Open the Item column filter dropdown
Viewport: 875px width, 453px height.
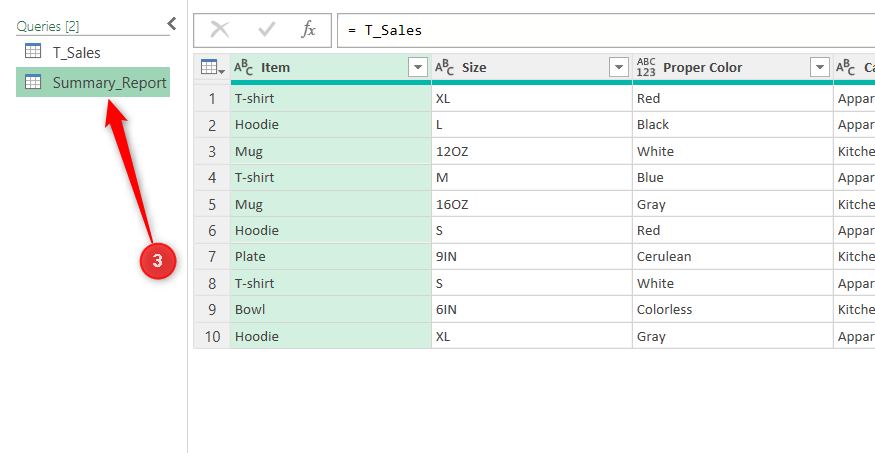coord(417,68)
